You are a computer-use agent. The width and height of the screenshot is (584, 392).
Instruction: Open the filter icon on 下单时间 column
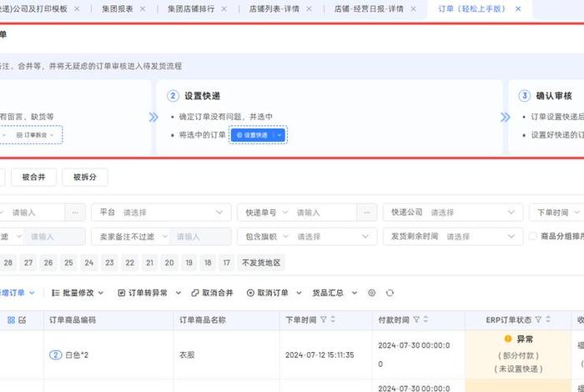[324, 319]
